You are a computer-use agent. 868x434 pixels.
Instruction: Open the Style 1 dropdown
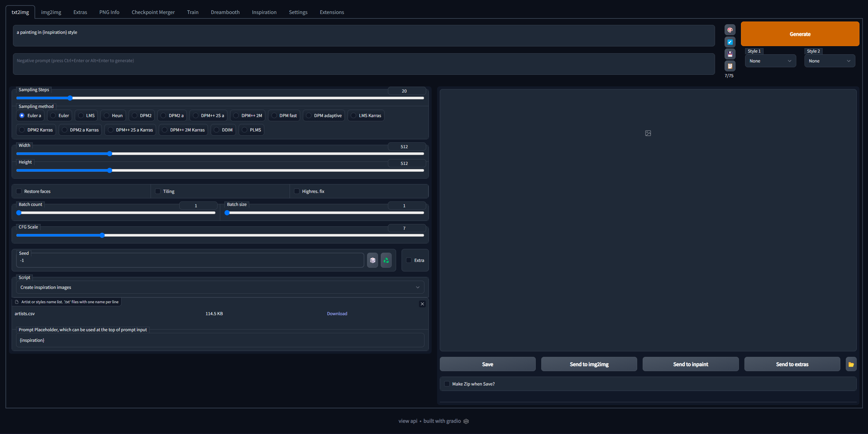tap(770, 61)
